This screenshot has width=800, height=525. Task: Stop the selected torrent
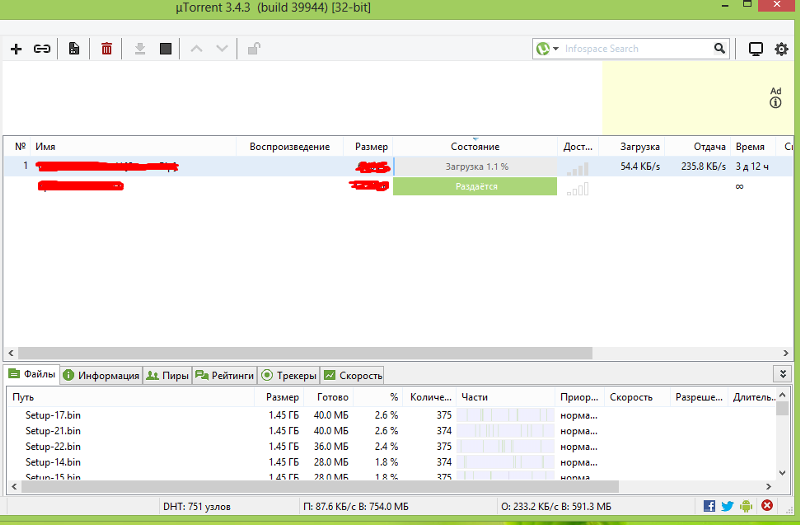click(x=165, y=49)
